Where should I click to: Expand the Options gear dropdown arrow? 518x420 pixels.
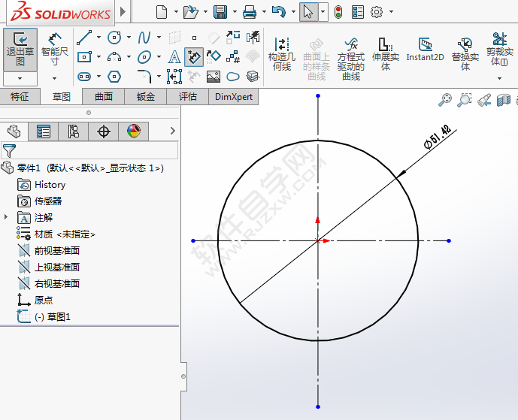click(390, 12)
